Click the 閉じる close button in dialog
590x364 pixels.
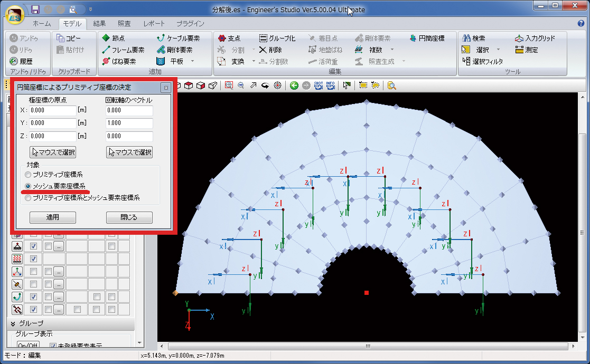[x=129, y=217]
